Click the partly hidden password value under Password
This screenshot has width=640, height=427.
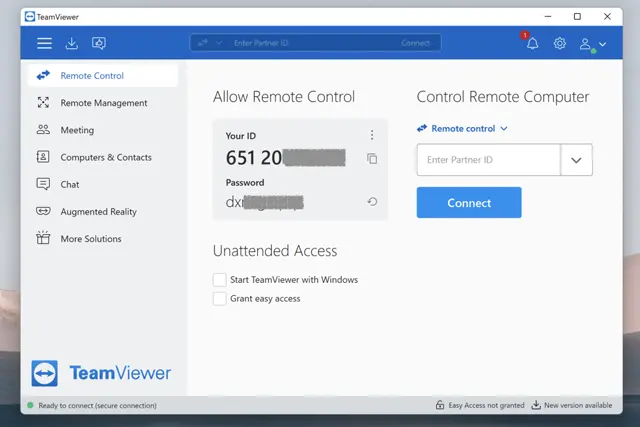coord(264,202)
